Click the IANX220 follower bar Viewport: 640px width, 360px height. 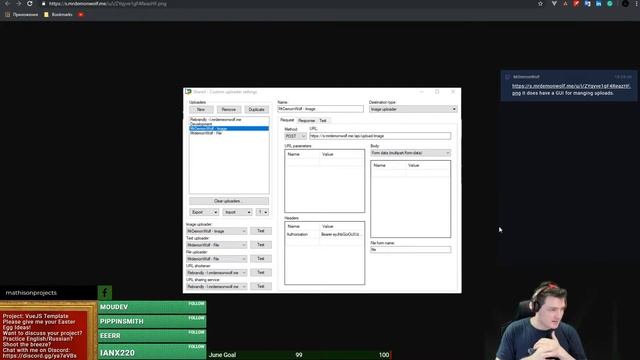point(152,352)
